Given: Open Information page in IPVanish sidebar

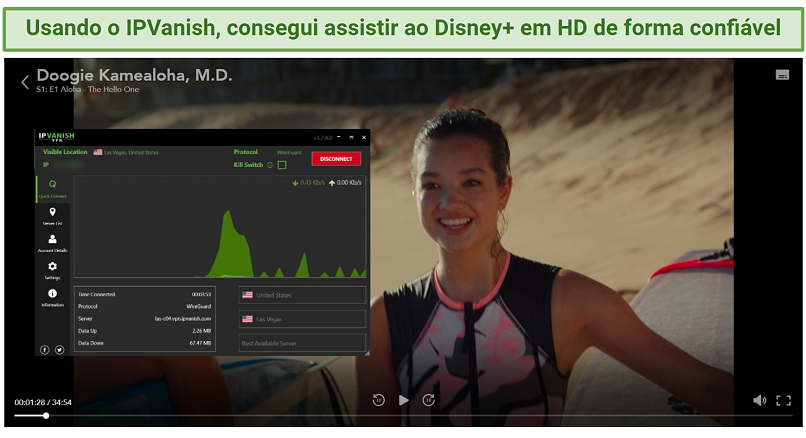Looking at the screenshot, I should point(52,298).
